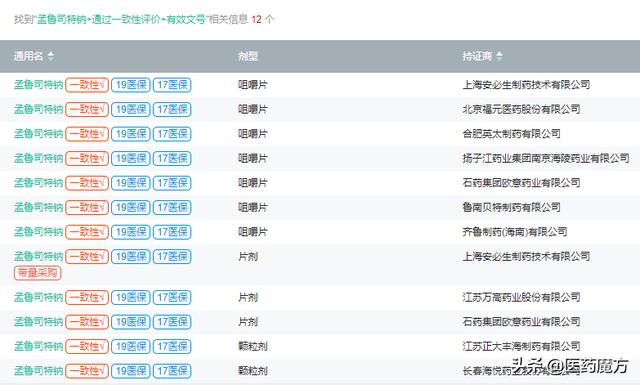Click 19医保 tag in 齐鲁制药(海南) row

[131, 232]
